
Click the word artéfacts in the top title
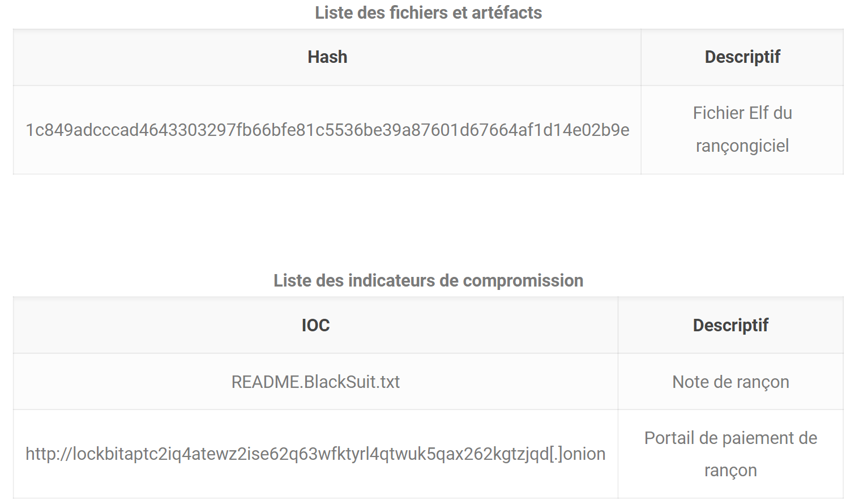click(x=507, y=12)
